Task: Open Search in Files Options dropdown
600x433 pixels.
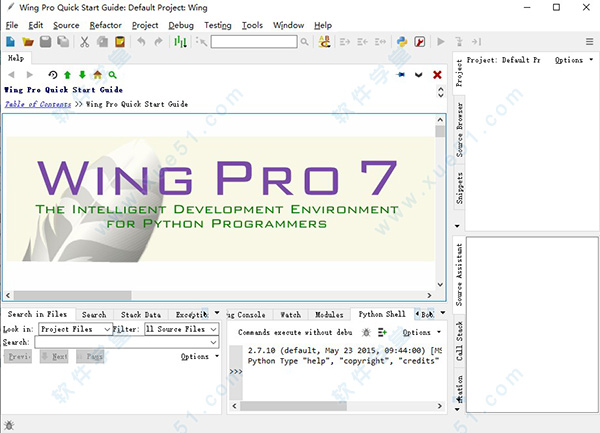Action: point(199,356)
